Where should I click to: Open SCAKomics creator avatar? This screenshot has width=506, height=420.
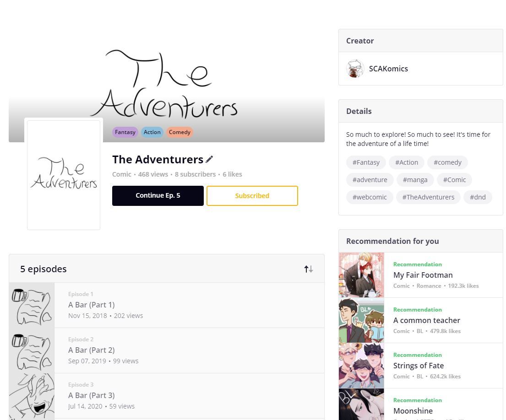355,69
